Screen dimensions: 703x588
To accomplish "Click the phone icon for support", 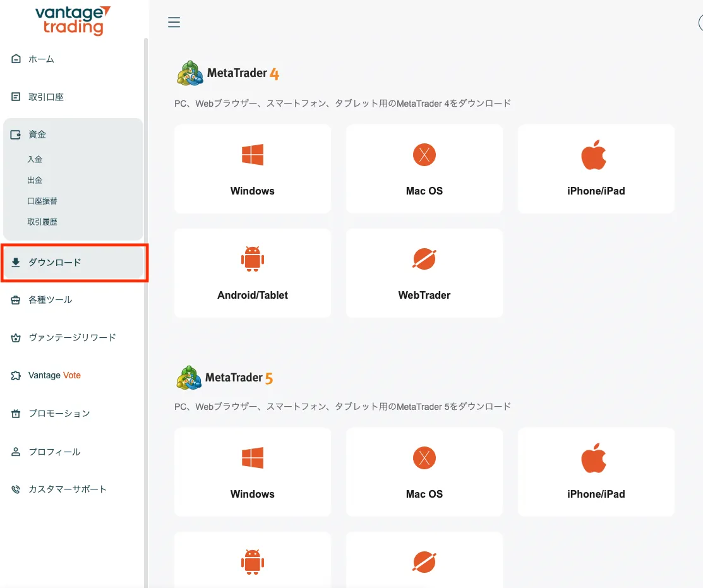I will click(16, 489).
